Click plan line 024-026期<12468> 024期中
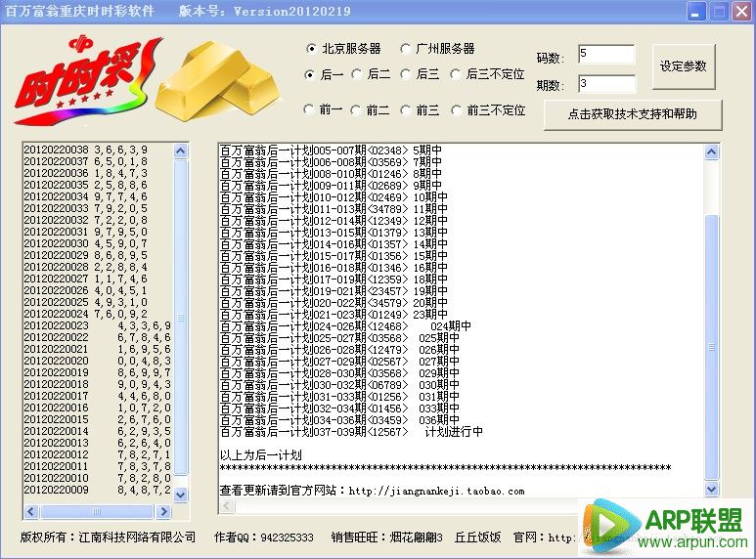The height and width of the screenshot is (559, 756). tap(345, 326)
